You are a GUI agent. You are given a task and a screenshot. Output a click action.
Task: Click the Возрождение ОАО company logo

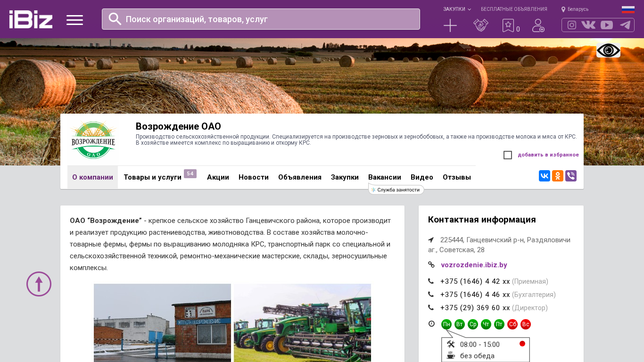click(93, 140)
